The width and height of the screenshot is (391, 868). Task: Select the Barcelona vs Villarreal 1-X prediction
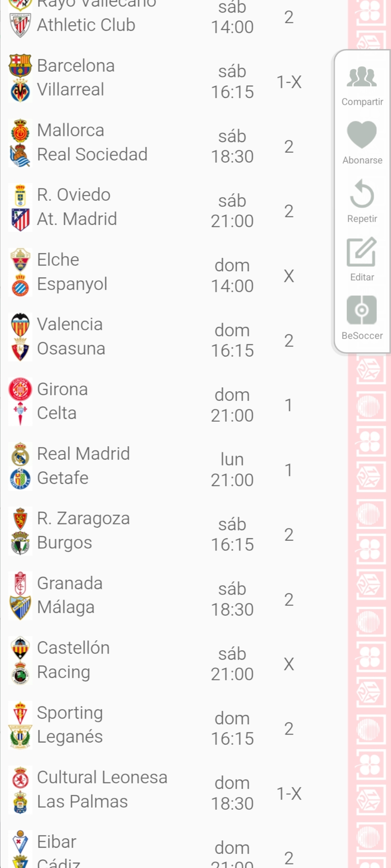[x=289, y=82]
